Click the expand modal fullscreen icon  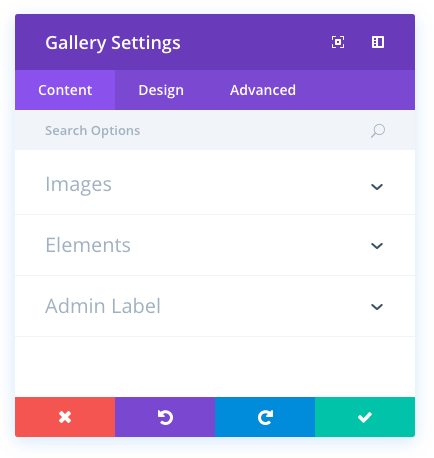click(338, 42)
